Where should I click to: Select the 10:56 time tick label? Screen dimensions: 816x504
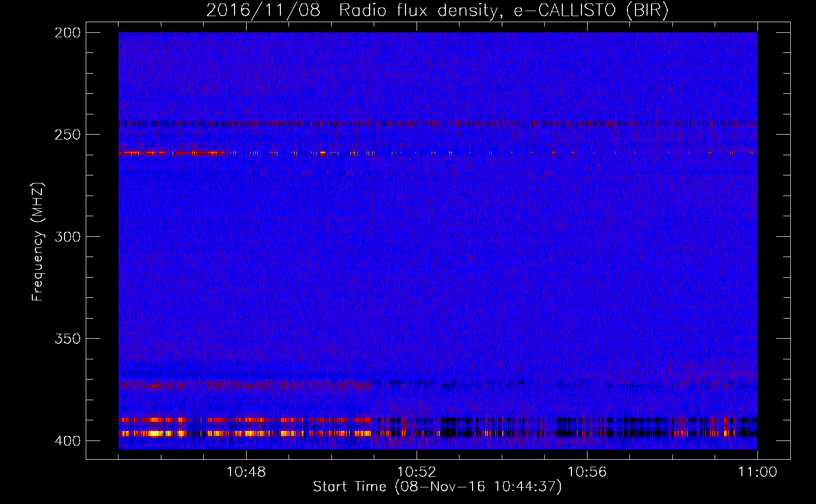(x=587, y=472)
